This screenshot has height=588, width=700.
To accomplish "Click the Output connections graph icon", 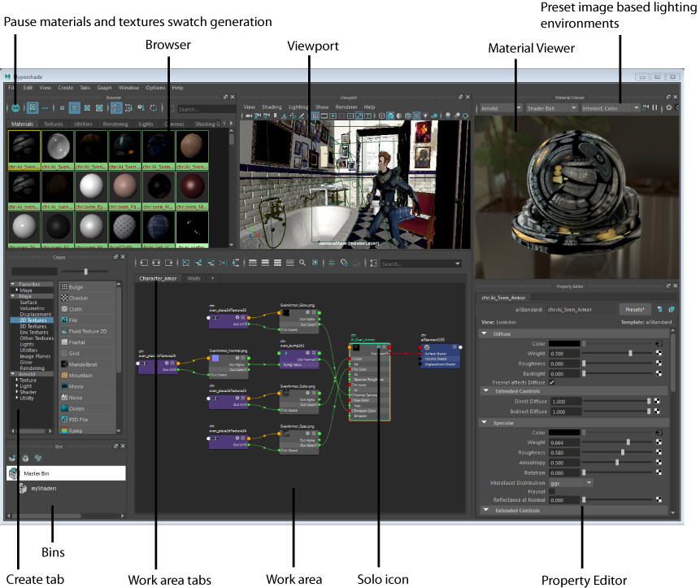I will click(x=169, y=263).
